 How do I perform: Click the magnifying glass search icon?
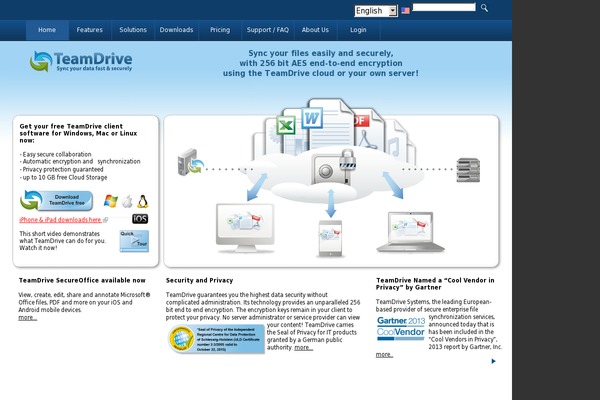[x=484, y=8]
